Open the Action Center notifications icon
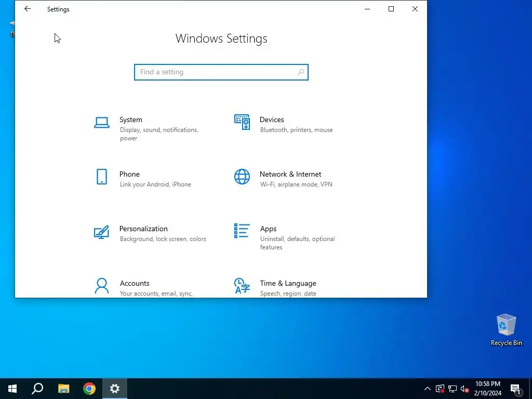Image resolution: width=532 pixels, height=399 pixels. pyautogui.click(x=515, y=389)
